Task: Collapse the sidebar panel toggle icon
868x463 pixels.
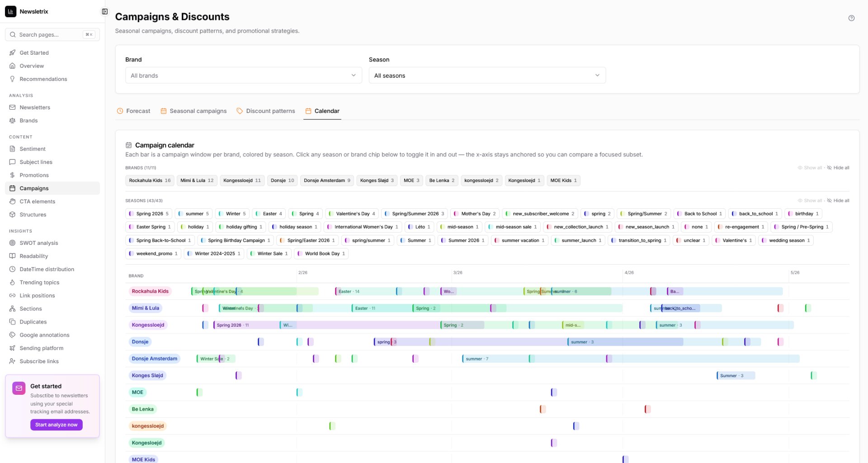Action: click(105, 12)
